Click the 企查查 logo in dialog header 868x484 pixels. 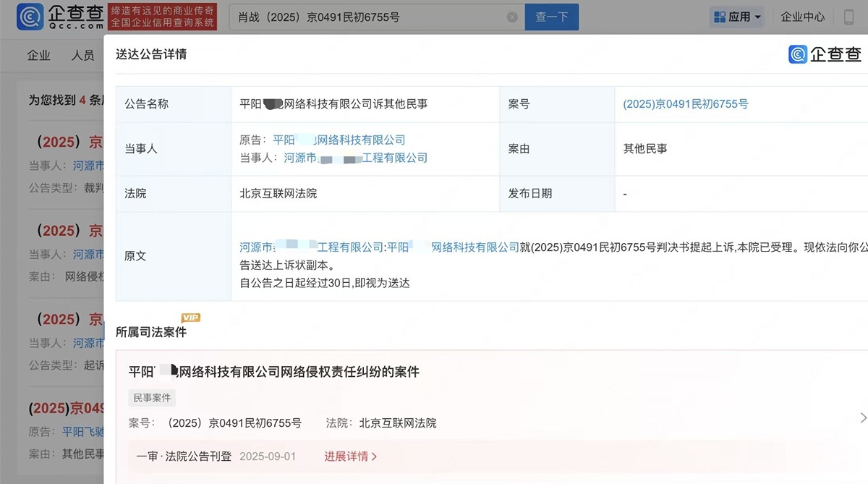[x=825, y=54]
